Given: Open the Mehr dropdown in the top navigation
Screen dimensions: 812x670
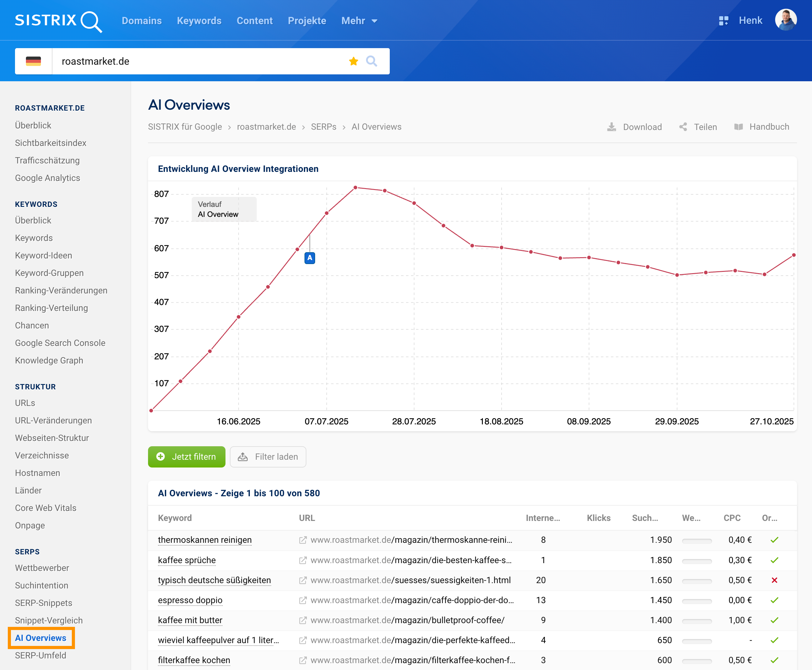Looking at the screenshot, I should coord(359,21).
